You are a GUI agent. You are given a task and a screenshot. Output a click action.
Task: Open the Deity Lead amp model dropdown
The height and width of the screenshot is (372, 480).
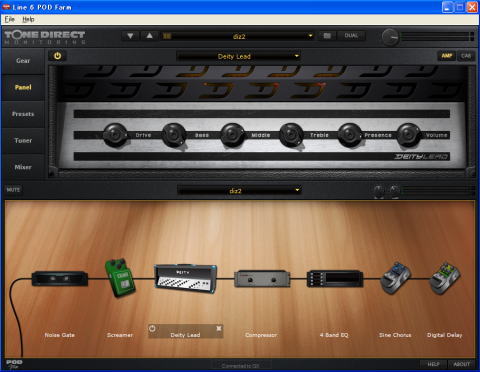[x=239, y=56]
